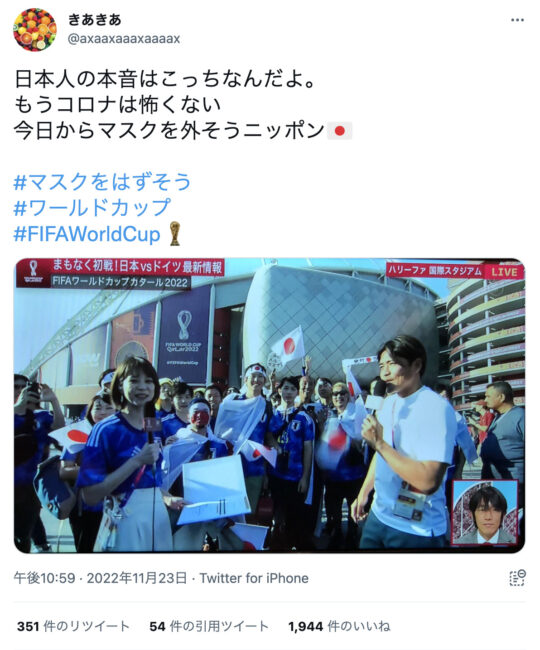The height and width of the screenshot is (650, 540).
Task: View the 54 quote tweets
Action: 209,626
